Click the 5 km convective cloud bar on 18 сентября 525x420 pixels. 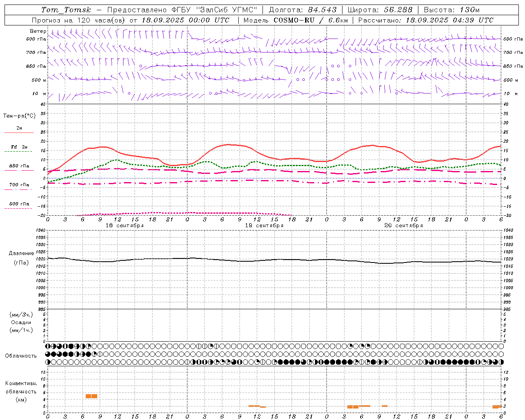(91, 396)
